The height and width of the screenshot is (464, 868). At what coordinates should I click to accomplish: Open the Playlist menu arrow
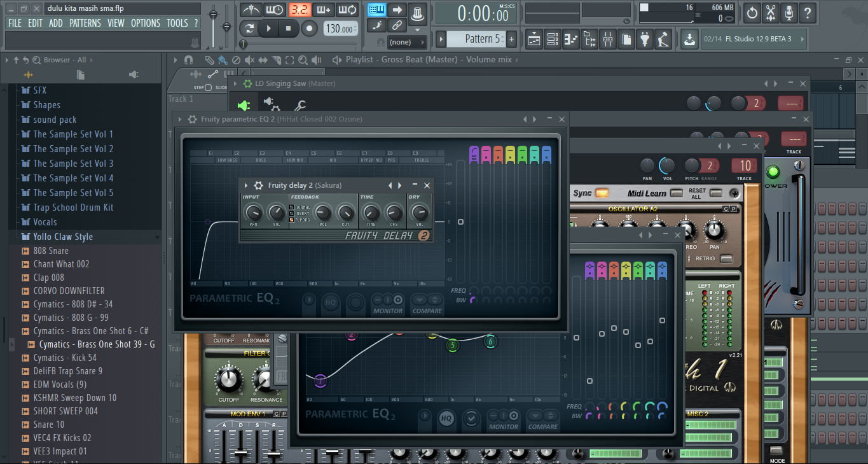click(x=176, y=60)
